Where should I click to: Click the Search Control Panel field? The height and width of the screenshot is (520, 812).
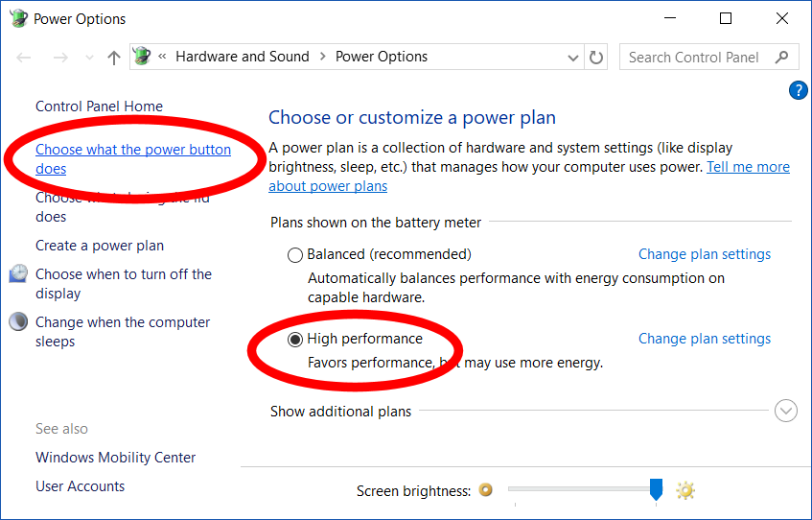coord(695,58)
